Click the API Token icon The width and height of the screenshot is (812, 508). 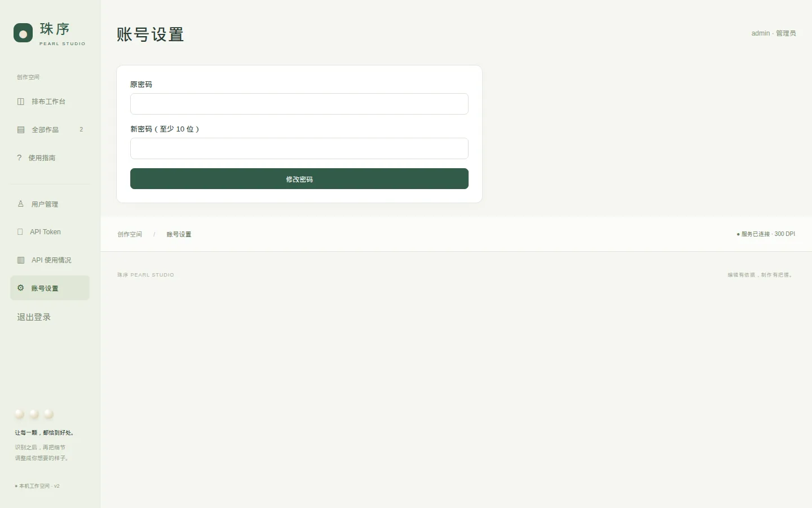click(x=20, y=232)
